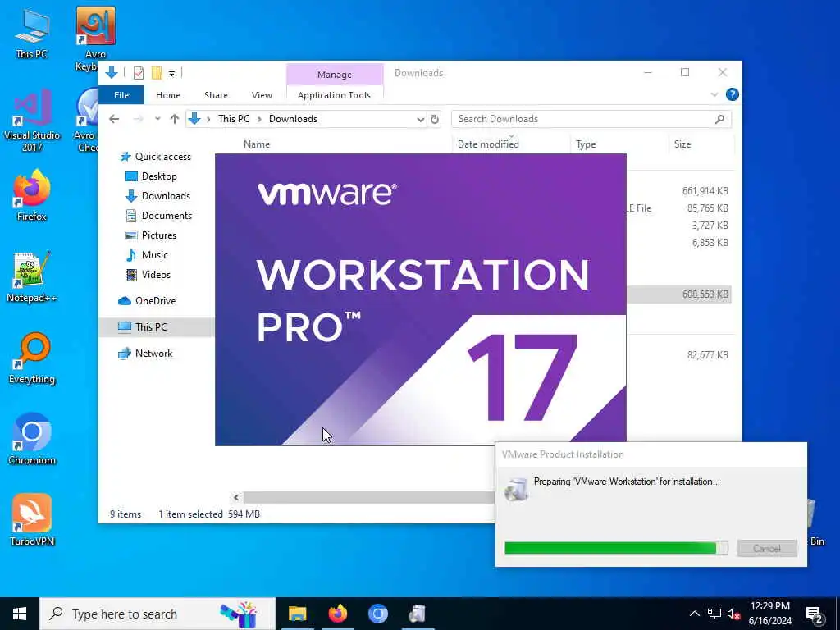Screen dimensions: 840x630
Task: Click the muted volume tray icon
Action: pyautogui.click(x=734, y=614)
